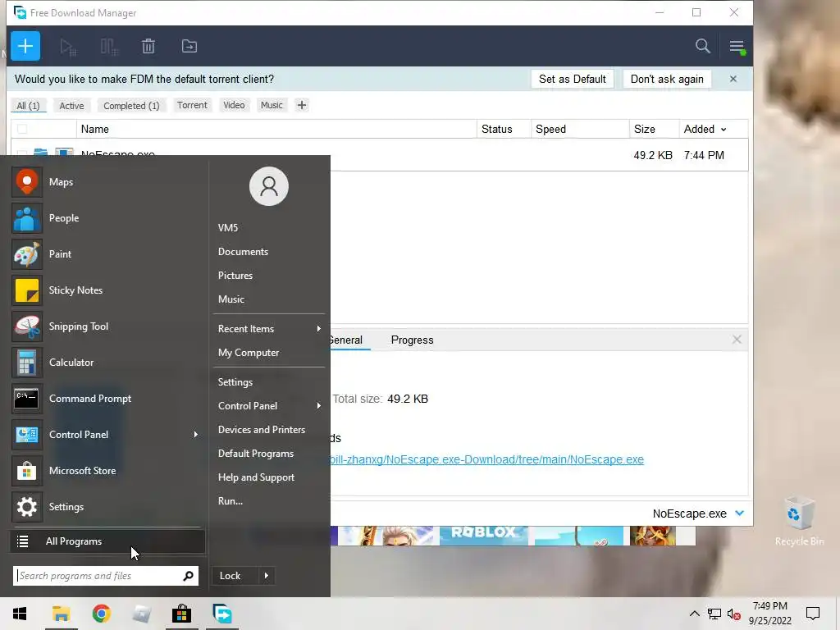840x630 pixels.
Task: Click the user account avatar icon
Action: pyautogui.click(x=269, y=186)
